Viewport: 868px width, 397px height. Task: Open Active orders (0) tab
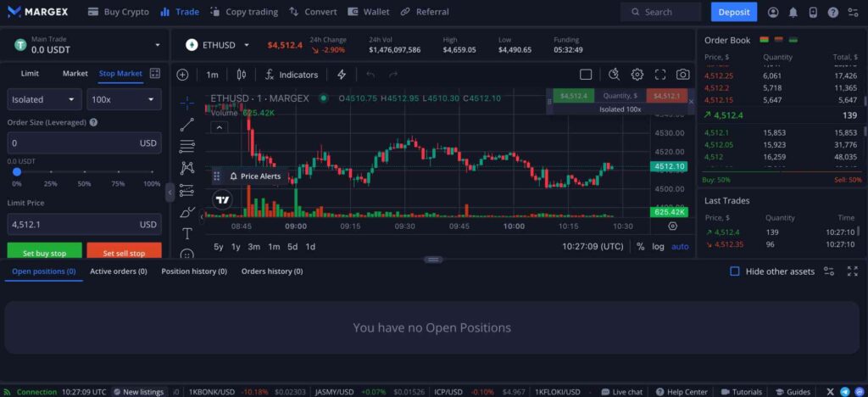click(119, 271)
